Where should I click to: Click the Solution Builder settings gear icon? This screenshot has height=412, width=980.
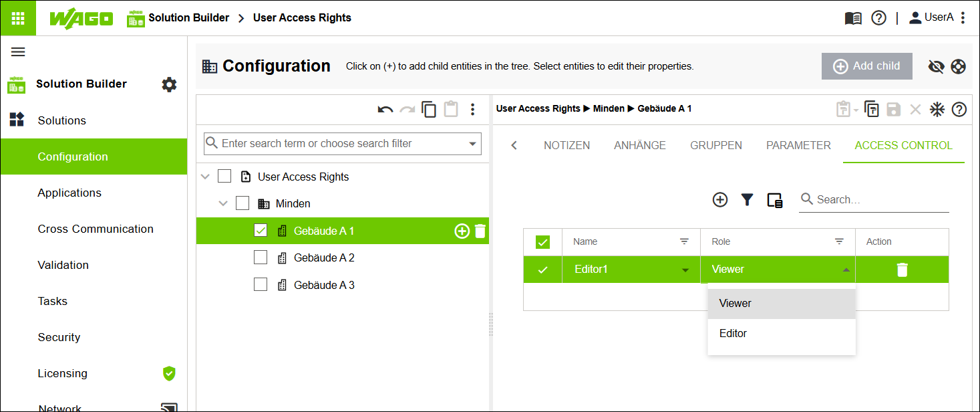pos(169,84)
